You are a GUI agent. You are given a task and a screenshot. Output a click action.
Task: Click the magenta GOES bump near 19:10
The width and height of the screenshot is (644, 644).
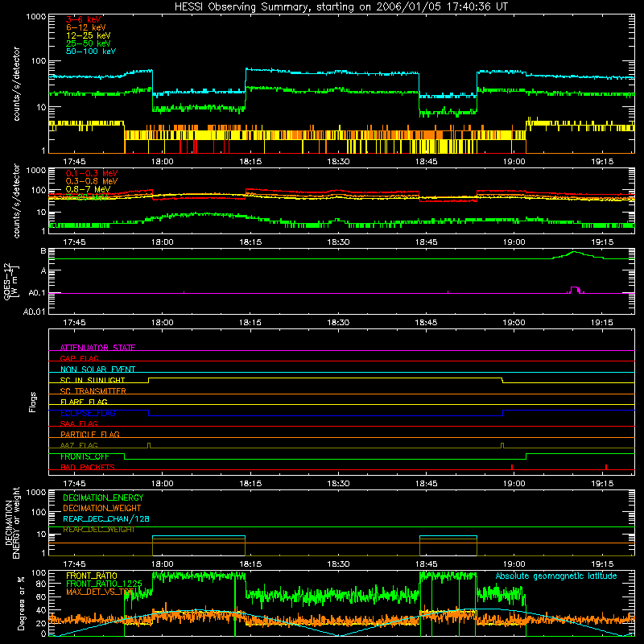point(575,290)
